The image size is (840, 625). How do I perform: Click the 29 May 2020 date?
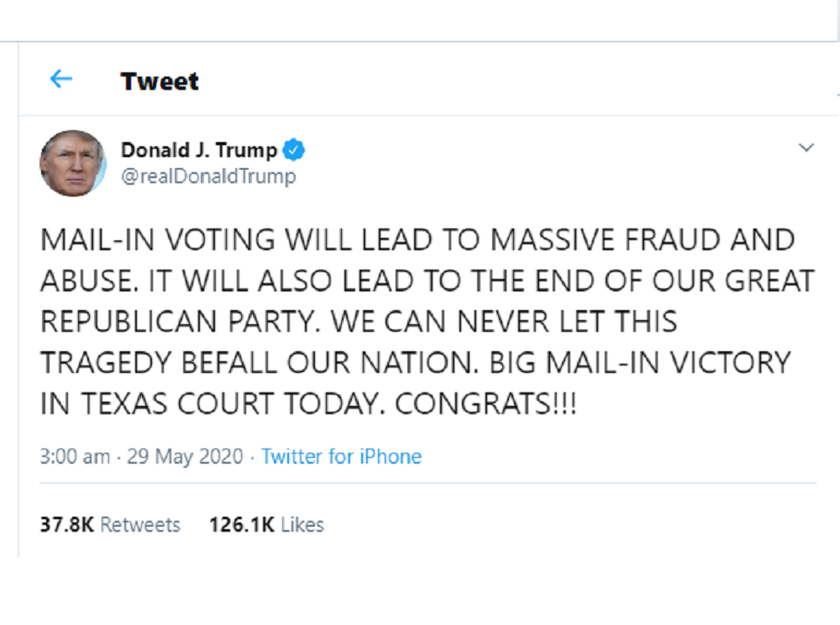[x=185, y=457]
